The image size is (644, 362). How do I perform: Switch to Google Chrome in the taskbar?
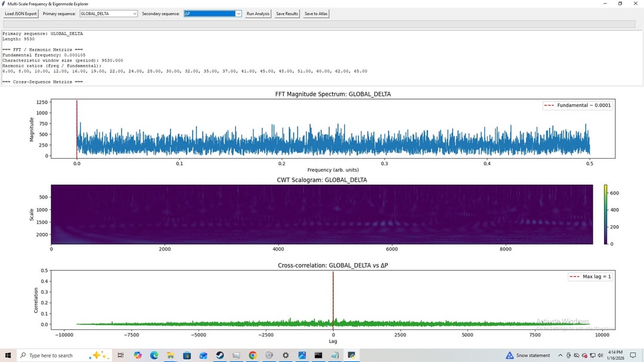coord(253,355)
